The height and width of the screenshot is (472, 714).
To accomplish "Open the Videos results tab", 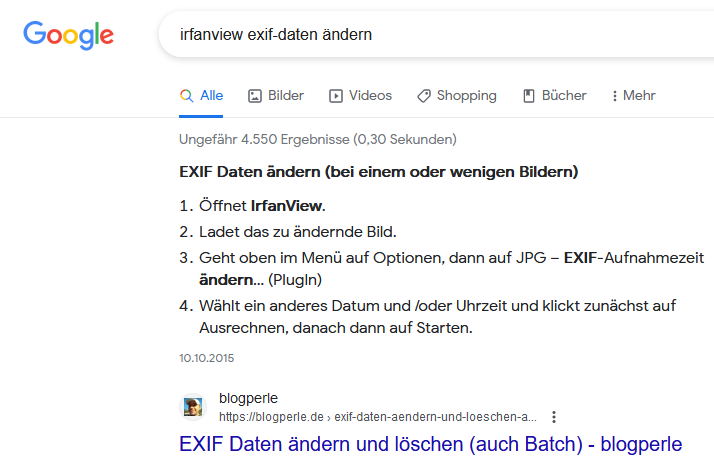I will click(360, 96).
